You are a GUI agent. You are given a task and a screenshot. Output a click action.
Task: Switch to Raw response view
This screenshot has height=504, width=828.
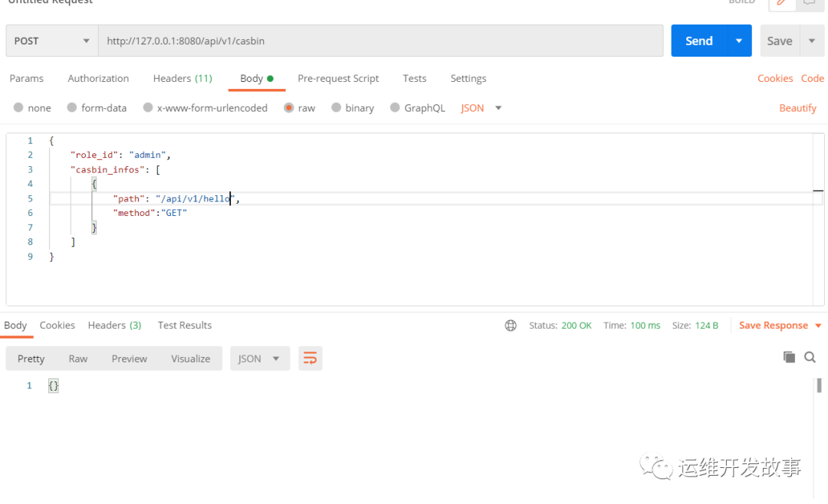[78, 359]
